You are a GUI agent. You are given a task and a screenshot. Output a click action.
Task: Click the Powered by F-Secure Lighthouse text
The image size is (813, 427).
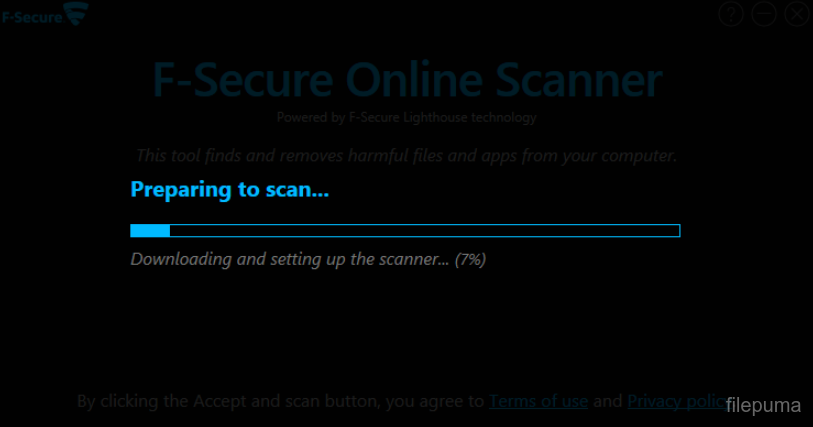(406, 117)
